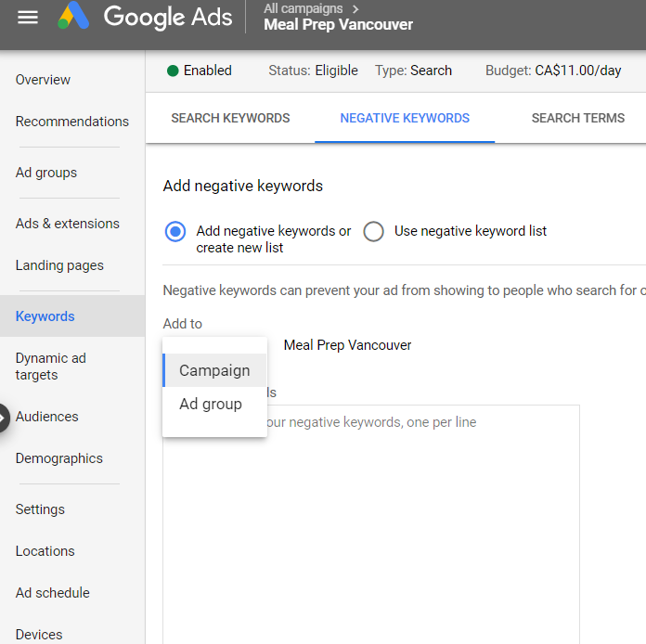Switch to the Search Terms tab
The image size is (646, 644).
[x=577, y=118]
